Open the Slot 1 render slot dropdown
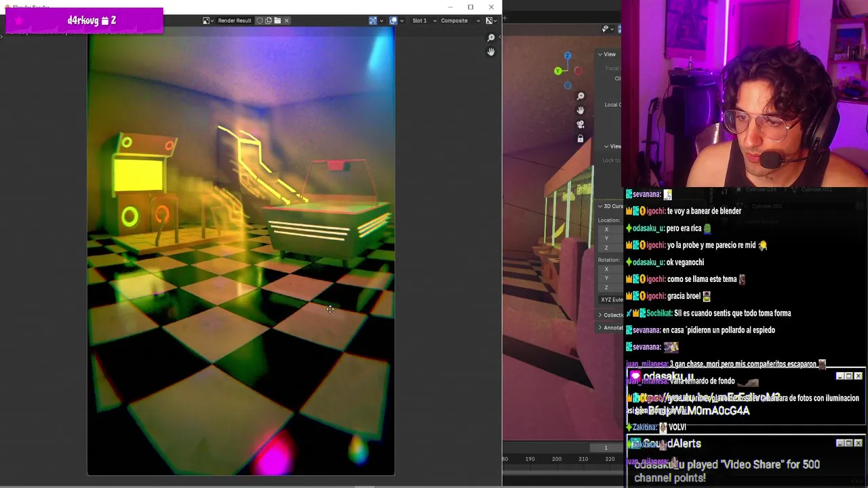Image resolution: width=868 pixels, height=488 pixels. click(424, 20)
